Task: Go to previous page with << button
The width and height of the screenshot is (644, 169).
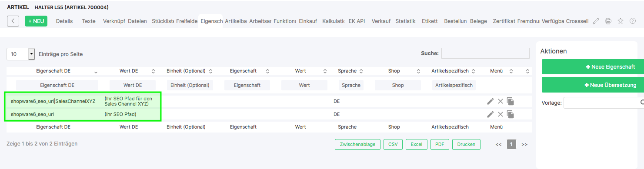Action: 498,145
